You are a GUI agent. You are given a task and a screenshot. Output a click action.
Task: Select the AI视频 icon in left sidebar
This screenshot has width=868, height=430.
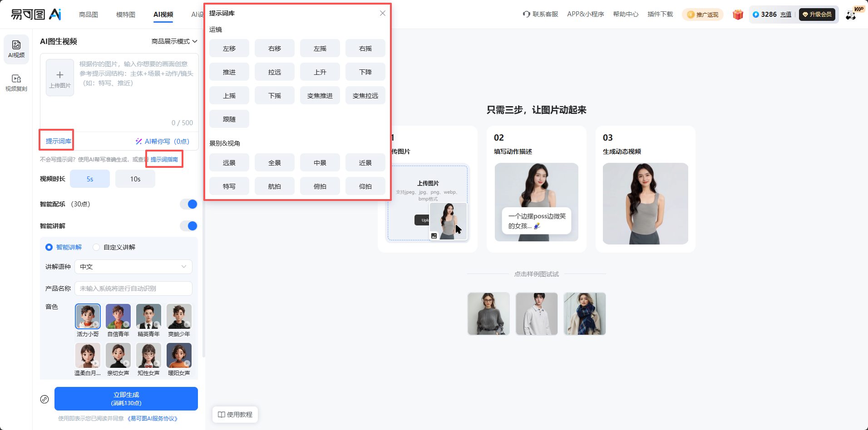pos(16,49)
